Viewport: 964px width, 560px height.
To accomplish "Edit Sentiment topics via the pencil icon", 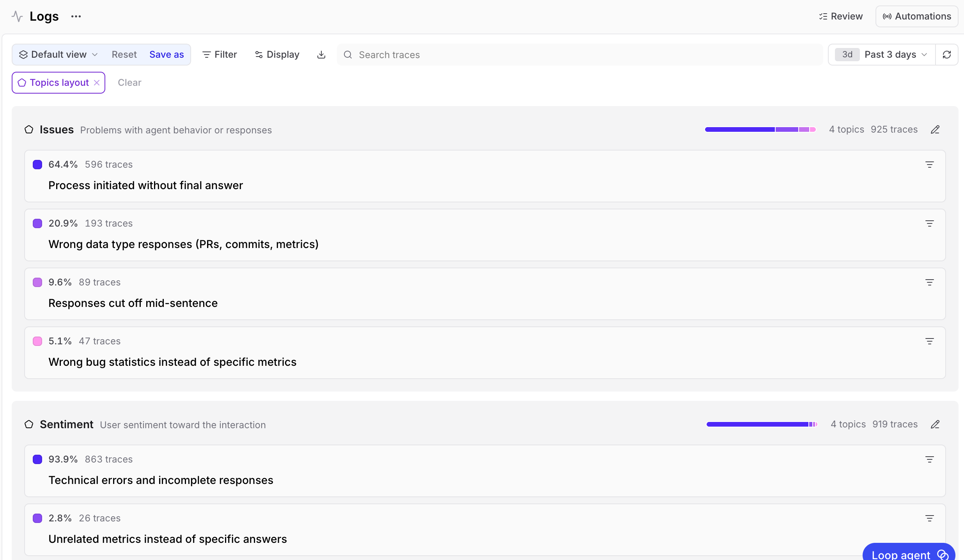I will click(x=935, y=424).
